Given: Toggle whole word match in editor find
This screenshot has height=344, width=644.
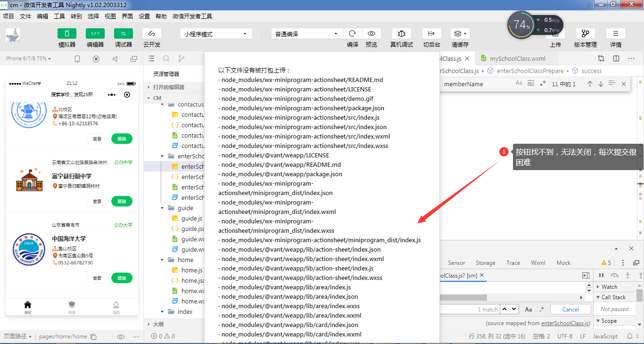Looking at the screenshot, I should tap(531, 83).
